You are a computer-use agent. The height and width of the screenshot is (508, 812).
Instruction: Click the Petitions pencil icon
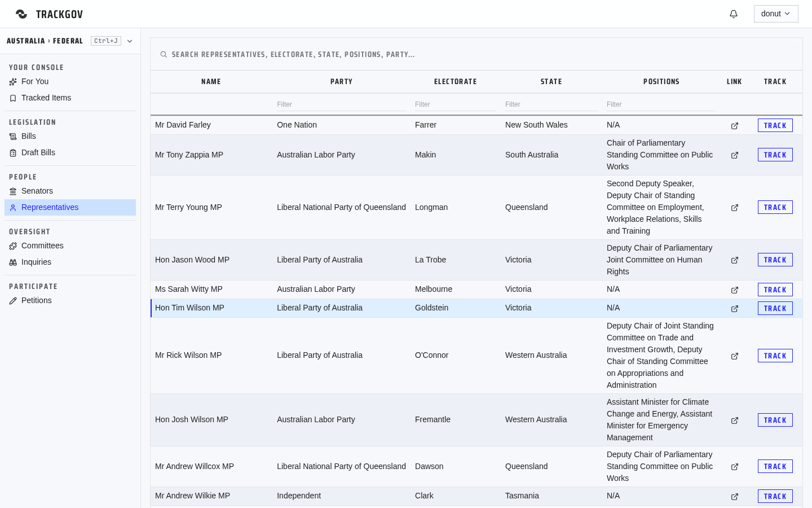click(13, 301)
